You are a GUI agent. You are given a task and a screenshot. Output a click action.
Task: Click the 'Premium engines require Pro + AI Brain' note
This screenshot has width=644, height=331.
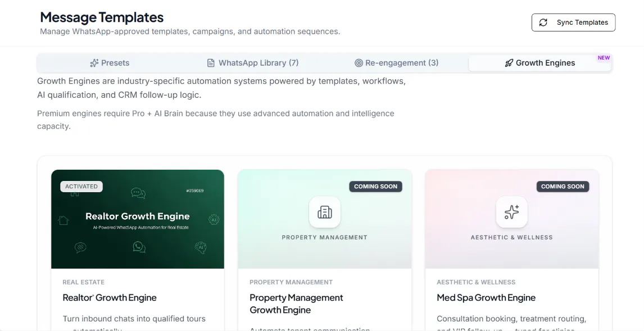(216, 120)
